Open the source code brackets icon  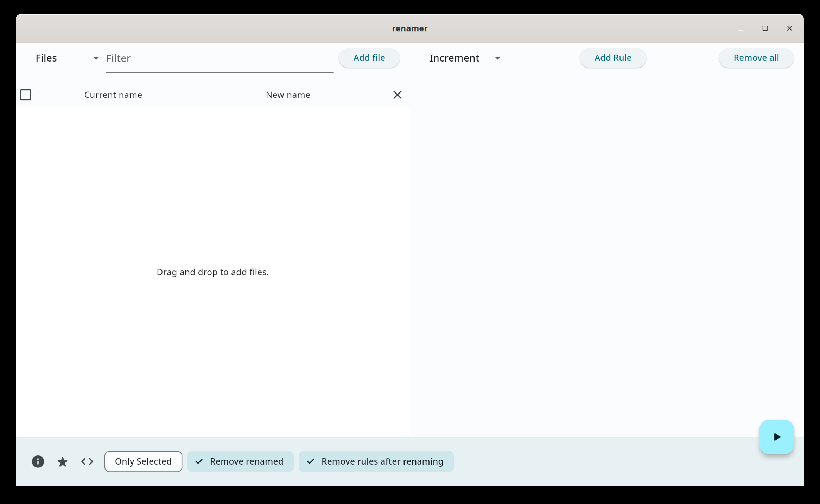click(x=87, y=461)
